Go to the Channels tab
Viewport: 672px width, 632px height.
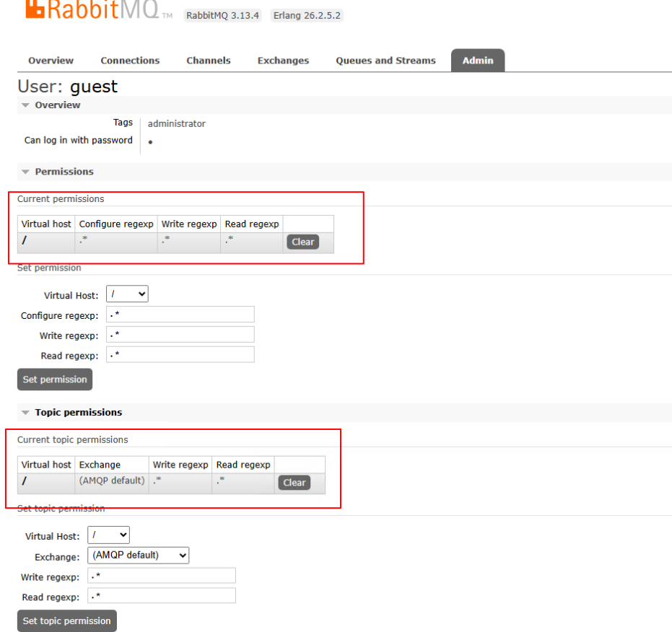209,61
